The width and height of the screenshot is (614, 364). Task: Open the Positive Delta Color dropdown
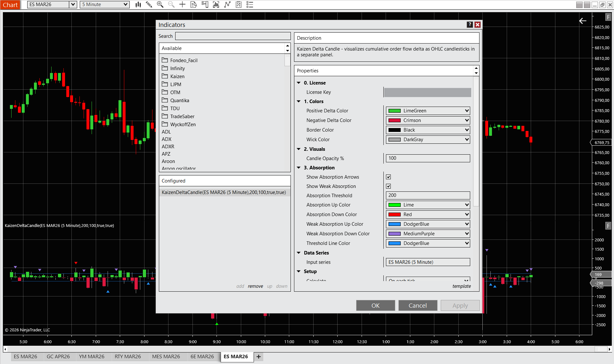coord(428,111)
